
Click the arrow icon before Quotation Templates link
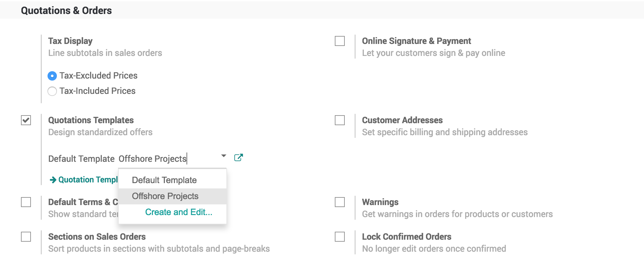53,180
